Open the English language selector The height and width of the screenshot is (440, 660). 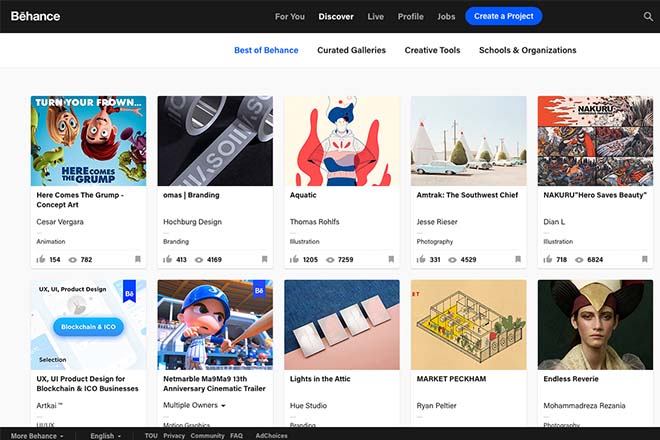click(106, 436)
